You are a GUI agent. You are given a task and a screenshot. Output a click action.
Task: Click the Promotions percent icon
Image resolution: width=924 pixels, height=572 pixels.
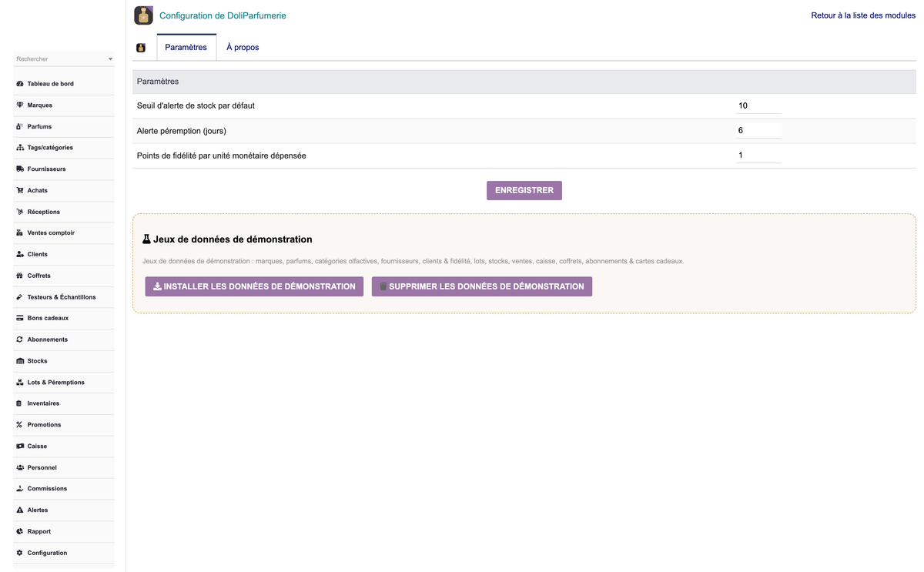coord(19,425)
